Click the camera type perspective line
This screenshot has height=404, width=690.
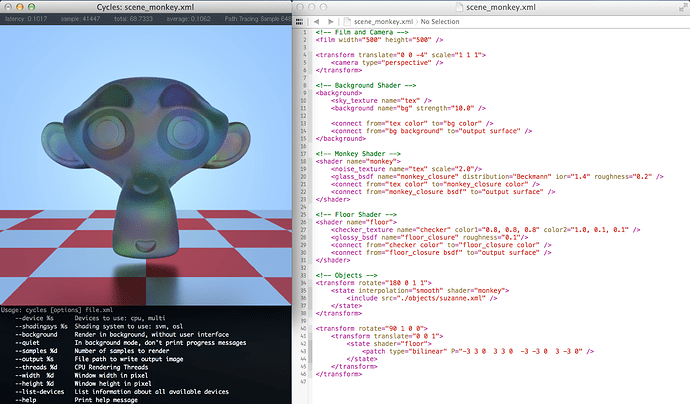387,62
